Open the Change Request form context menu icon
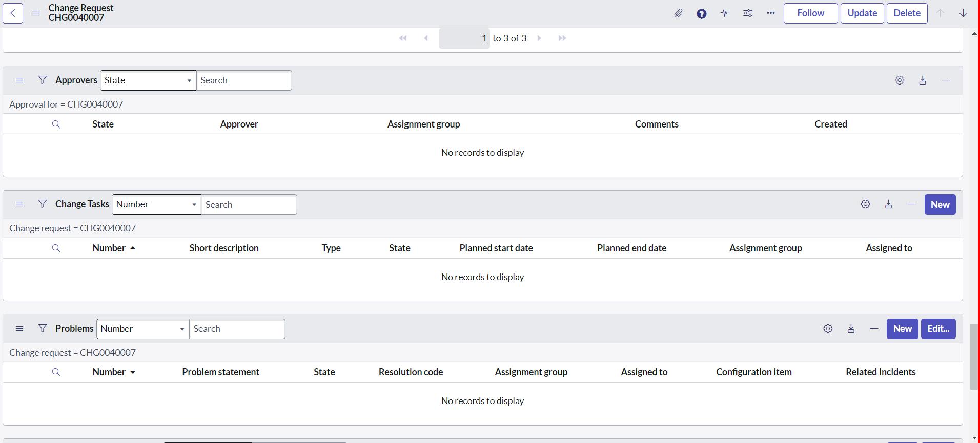The width and height of the screenshot is (980, 443). pos(35,13)
